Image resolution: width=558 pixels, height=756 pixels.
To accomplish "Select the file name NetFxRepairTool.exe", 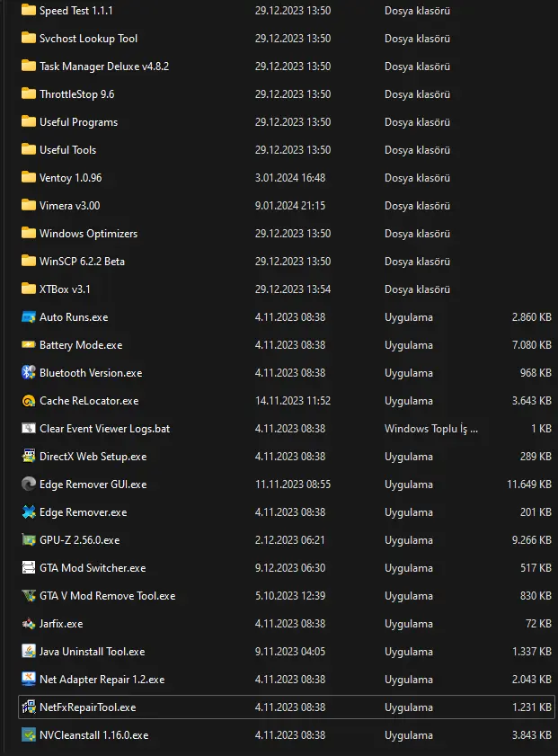I will tap(88, 707).
